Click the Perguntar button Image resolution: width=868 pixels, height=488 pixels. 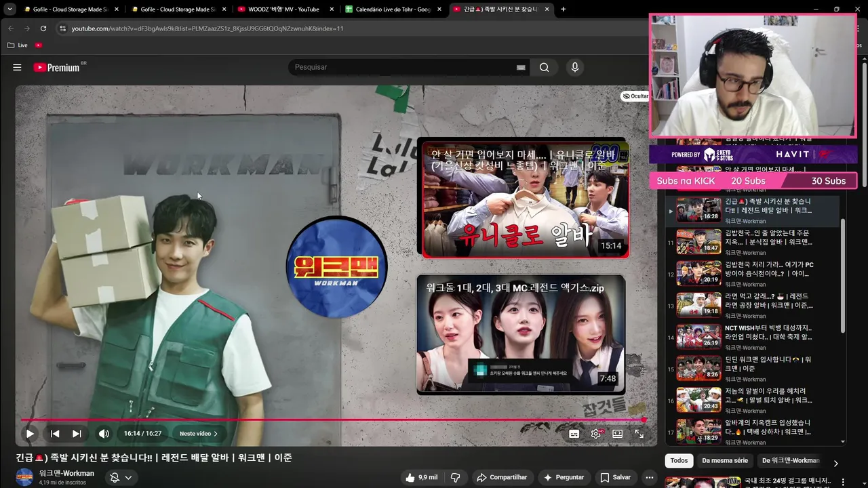click(564, 478)
